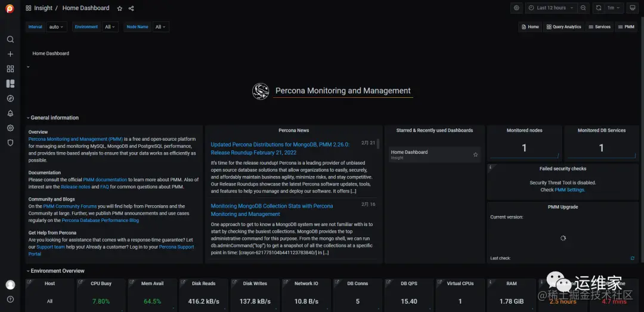
Task: Click the PMM Upgrade refresh check icon
Action: [633, 258]
